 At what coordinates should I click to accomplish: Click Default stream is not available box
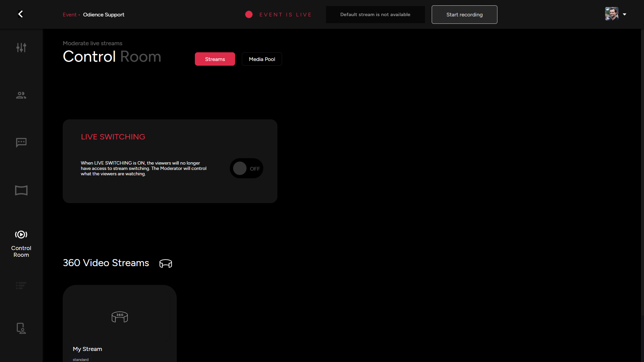tap(375, 14)
